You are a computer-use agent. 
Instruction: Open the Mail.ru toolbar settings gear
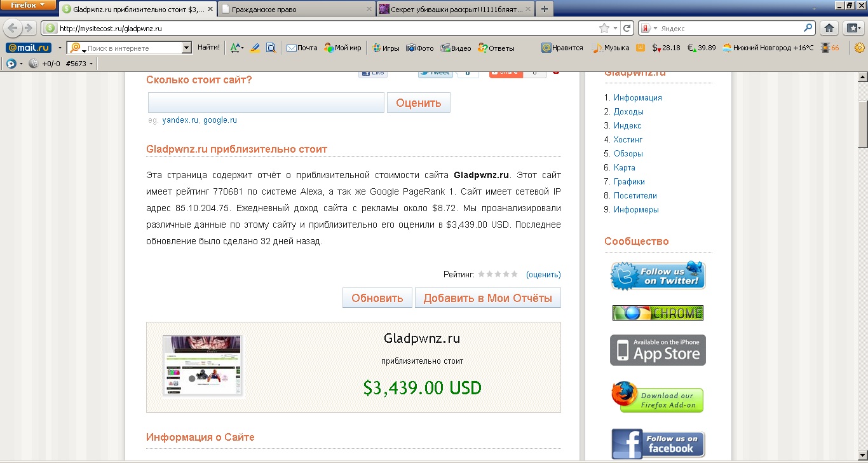(x=860, y=48)
